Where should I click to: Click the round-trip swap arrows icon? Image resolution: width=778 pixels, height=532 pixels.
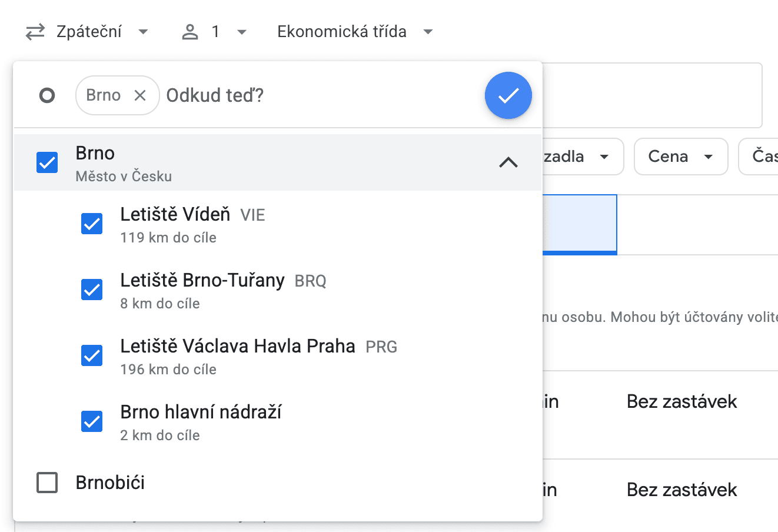pos(35,32)
